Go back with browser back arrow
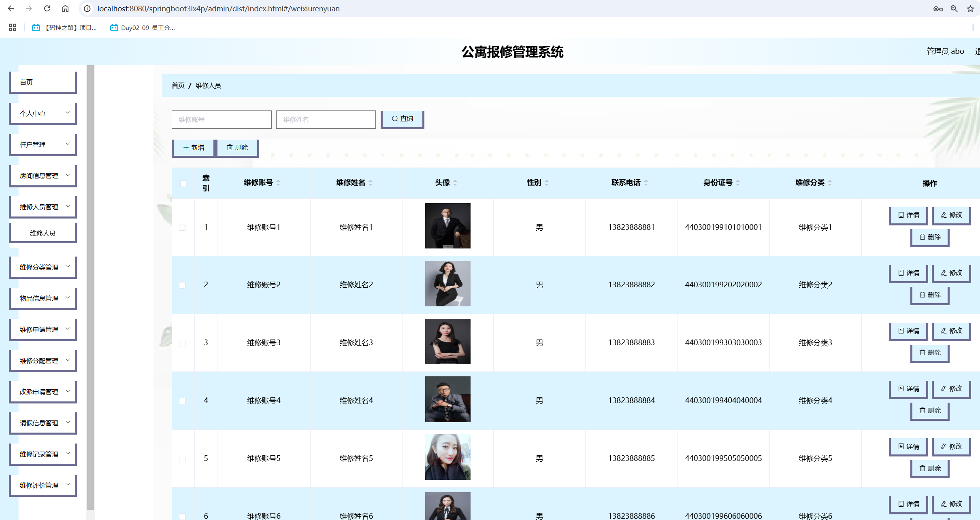This screenshot has width=980, height=520. click(x=11, y=8)
